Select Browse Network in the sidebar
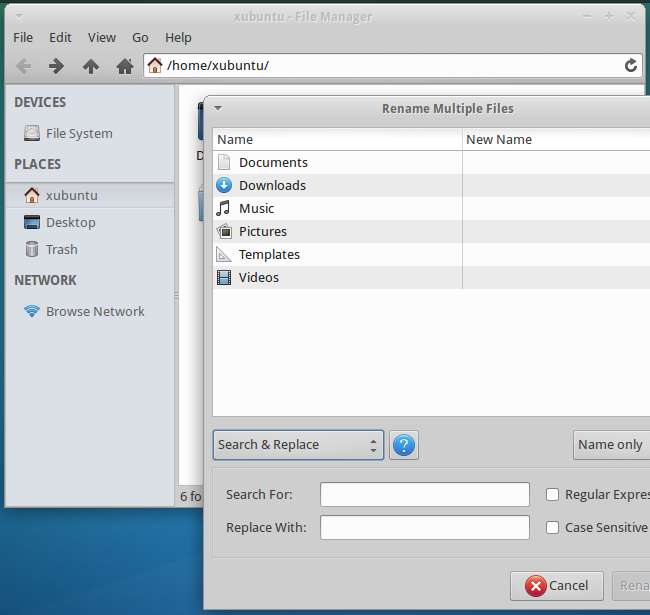Viewport: 650px width, 615px height. click(94, 311)
